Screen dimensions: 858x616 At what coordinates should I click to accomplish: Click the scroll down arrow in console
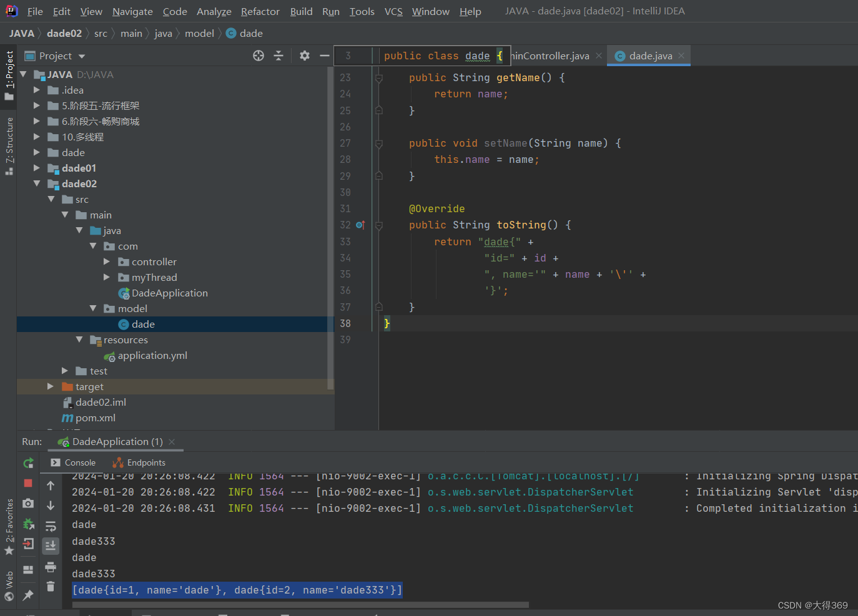pyautogui.click(x=51, y=506)
